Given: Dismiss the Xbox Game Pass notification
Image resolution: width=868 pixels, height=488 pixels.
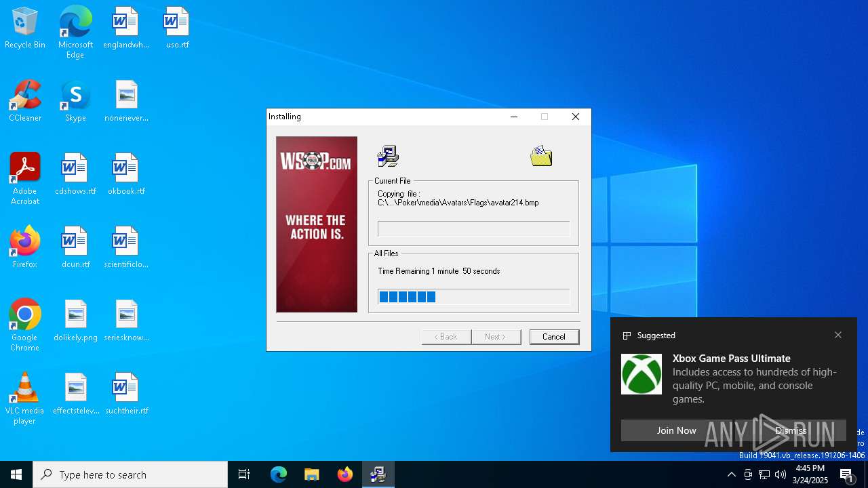Looking at the screenshot, I should pos(791,430).
